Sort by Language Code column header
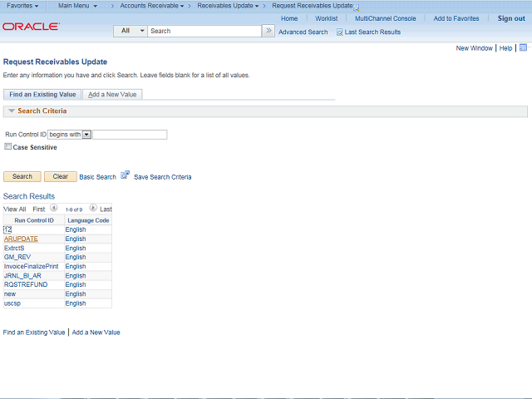Image resolution: width=532 pixels, height=399 pixels. (x=88, y=220)
